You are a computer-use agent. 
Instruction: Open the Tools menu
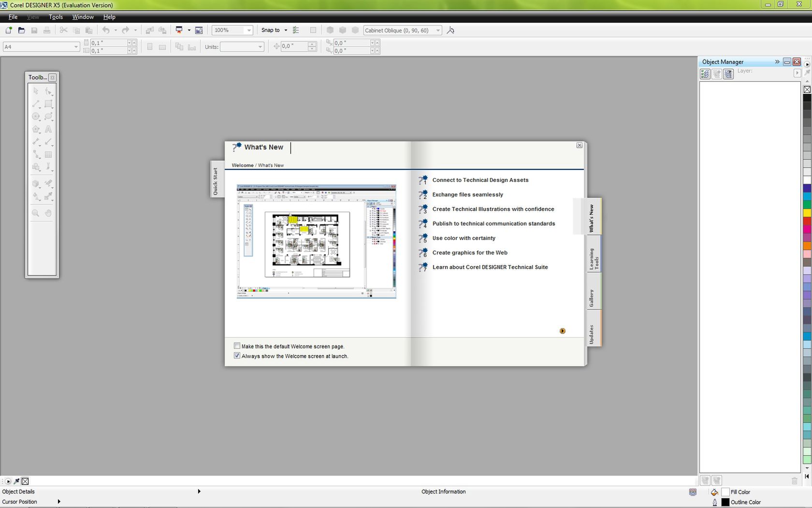point(56,17)
